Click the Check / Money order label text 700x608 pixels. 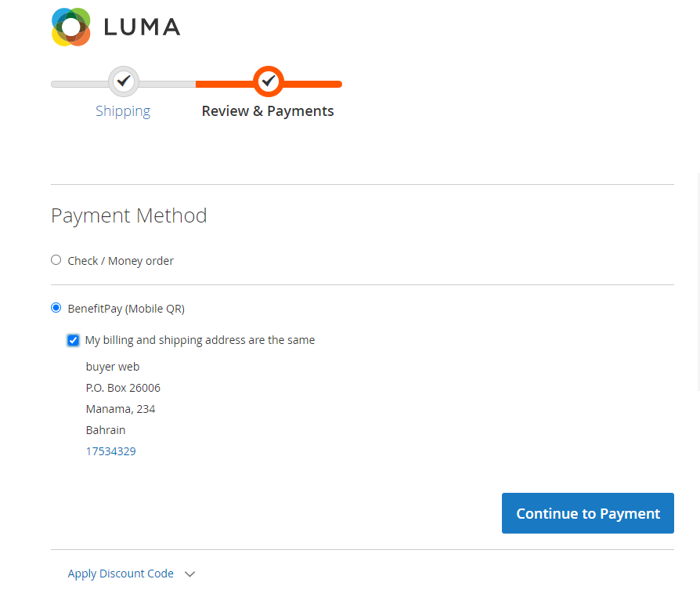pos(121,261)
